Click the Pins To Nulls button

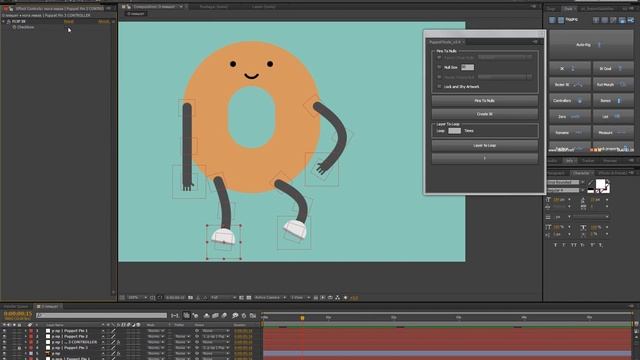(x=484, y=100)
